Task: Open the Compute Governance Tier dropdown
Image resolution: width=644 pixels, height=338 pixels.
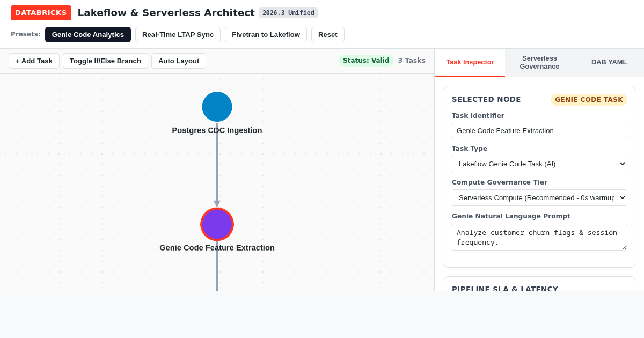Action: tap(539, 197)
